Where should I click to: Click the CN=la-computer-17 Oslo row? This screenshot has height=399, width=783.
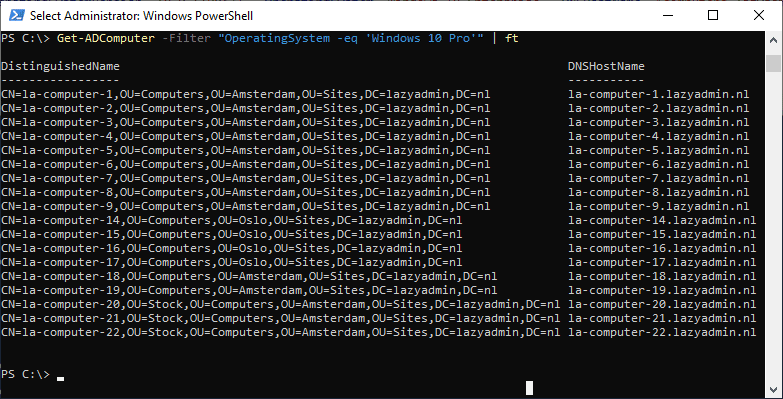pos(232,262)
